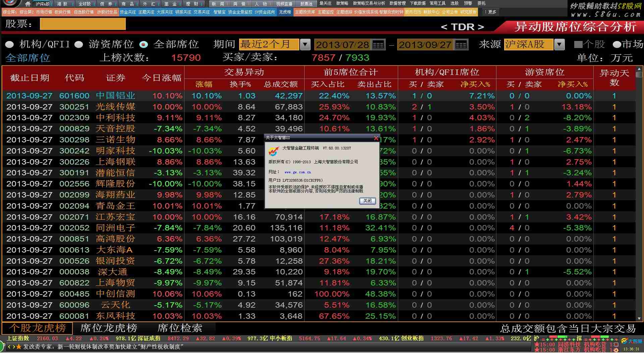Click the app logo icon in About dialog
The height and width of the screenshot is (353, 644).
[x=274, y=151]
